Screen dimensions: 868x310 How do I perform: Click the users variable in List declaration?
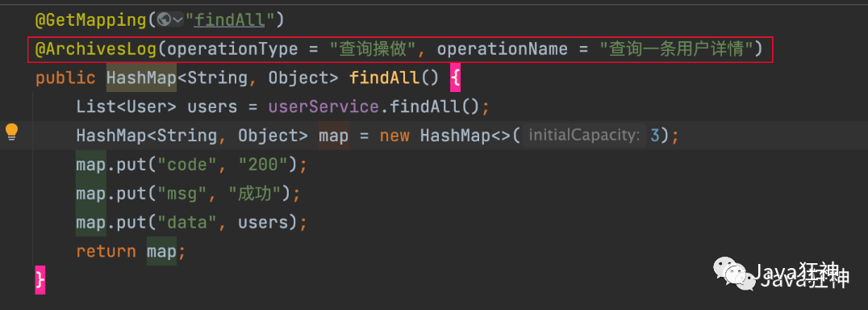coord(213,107)
